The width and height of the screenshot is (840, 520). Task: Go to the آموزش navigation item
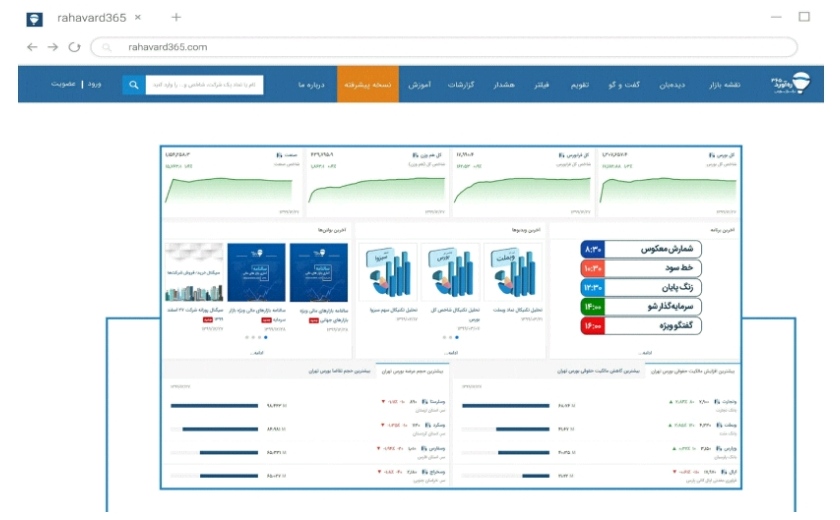[x=418, y=85]
